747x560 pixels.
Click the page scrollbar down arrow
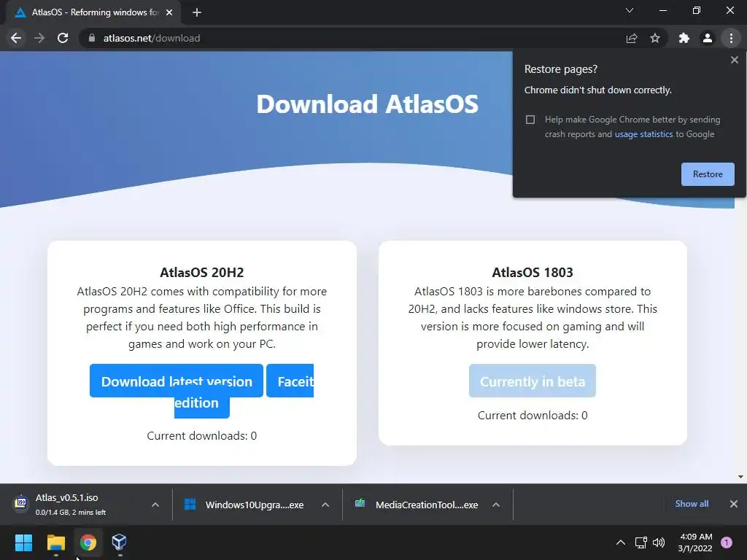(x=740, y=477)
